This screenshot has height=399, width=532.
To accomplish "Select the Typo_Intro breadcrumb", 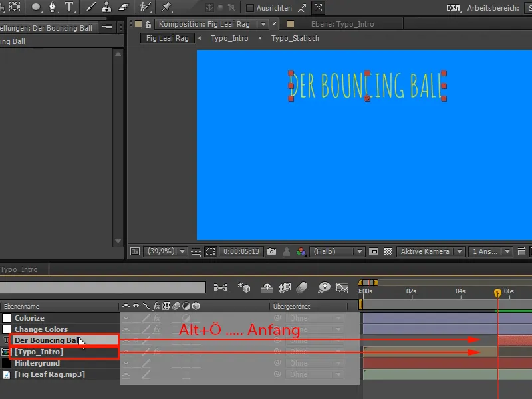I will click(229, 38).
